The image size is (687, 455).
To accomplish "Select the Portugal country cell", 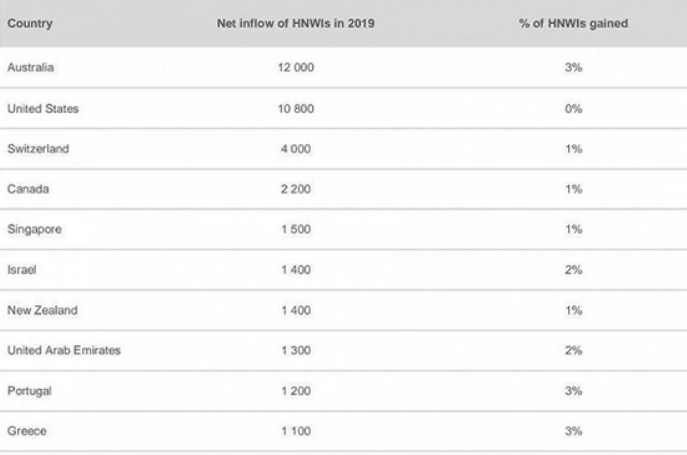I will point(28,392).
